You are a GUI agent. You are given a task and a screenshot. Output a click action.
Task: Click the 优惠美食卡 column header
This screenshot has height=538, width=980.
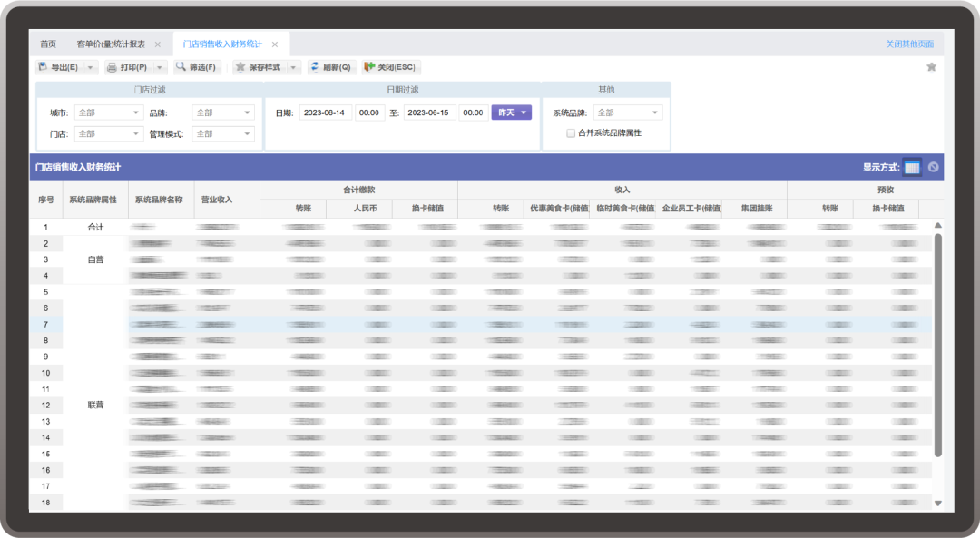557,209
